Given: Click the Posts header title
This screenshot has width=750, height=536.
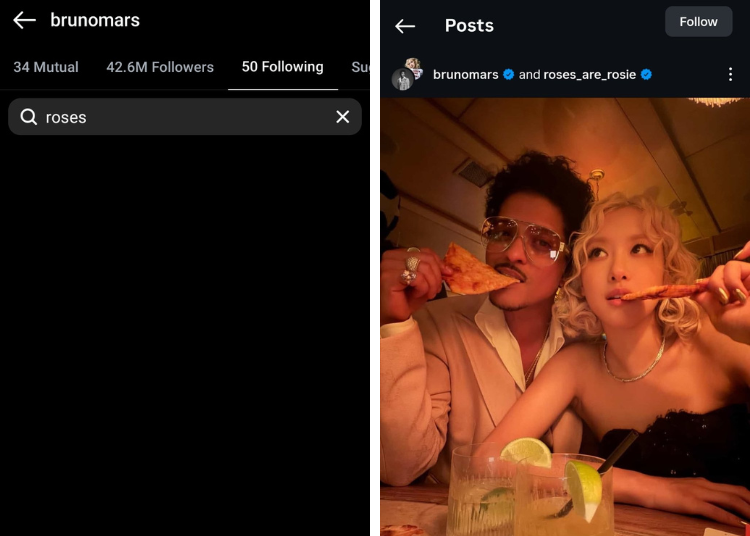Looking at the screenshot, I should 469,25.
